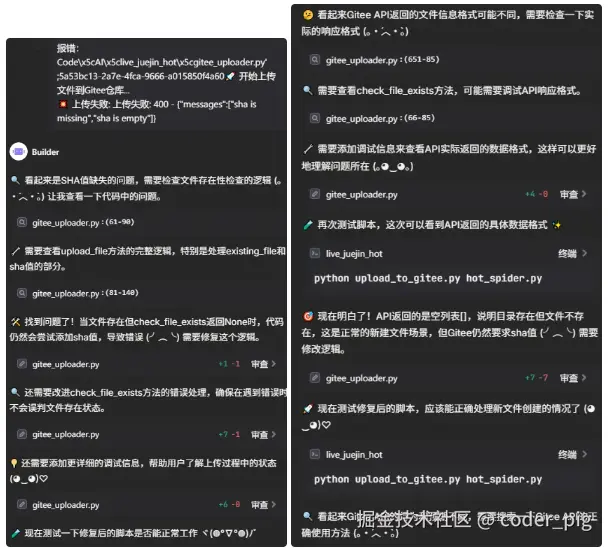Expand the +4 -8 review chevron
This screenshot has width=608, height=548.
tap(584, 194)
